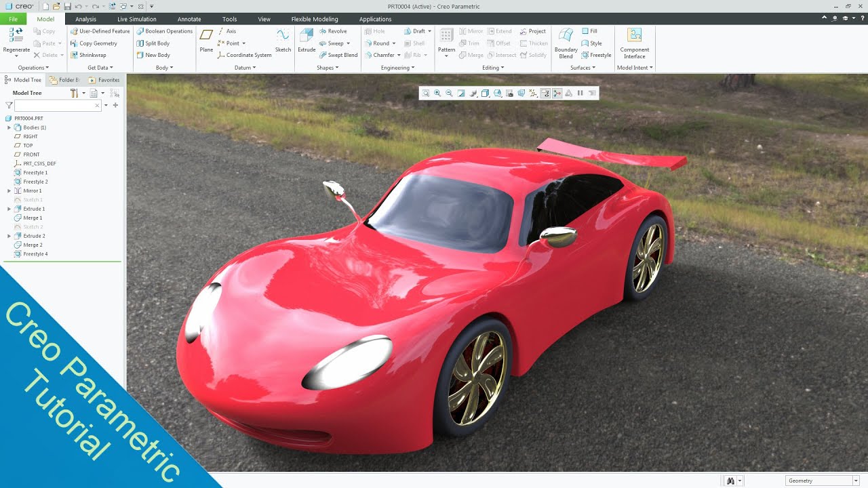Click the Close window icon in quick access toolbar

[x=140, y=7]
